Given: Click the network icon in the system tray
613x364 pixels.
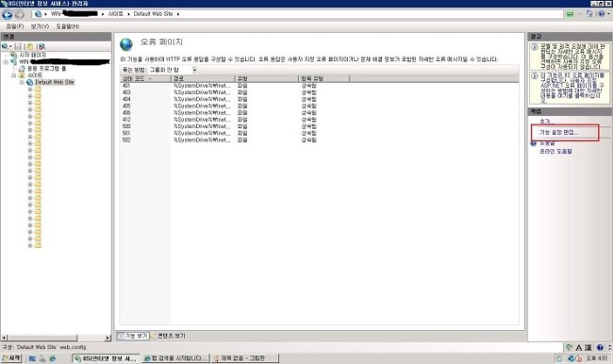Looking at the screenshot, I should pos(571,358).
